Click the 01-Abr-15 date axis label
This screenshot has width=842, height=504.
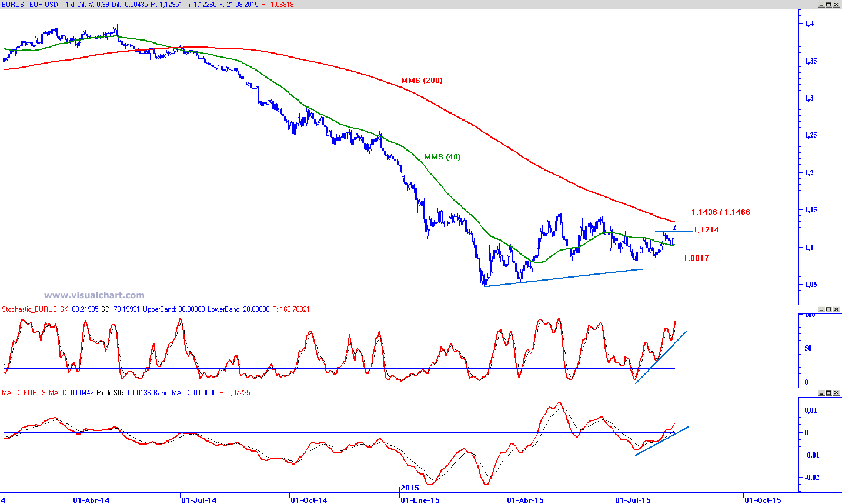pos(526,500)
